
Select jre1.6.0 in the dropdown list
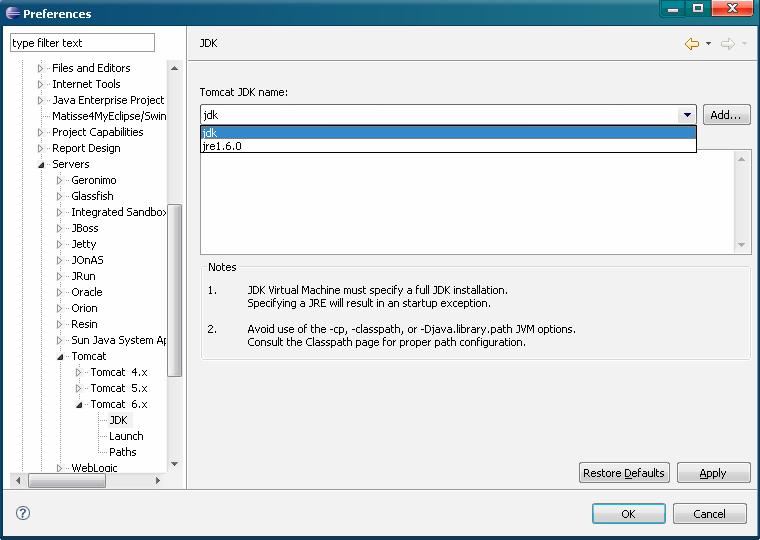[448, 146]
